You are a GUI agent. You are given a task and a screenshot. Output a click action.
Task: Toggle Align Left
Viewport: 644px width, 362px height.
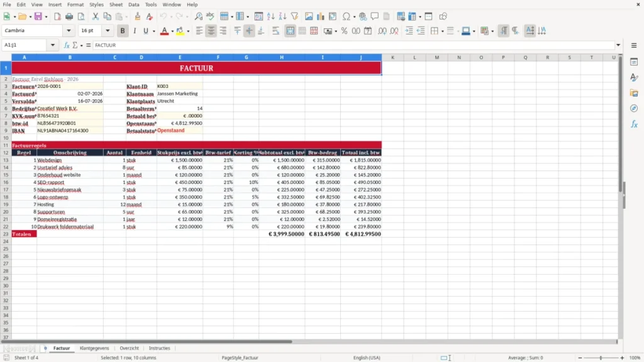pyautogui.click(x=199, y=31)
